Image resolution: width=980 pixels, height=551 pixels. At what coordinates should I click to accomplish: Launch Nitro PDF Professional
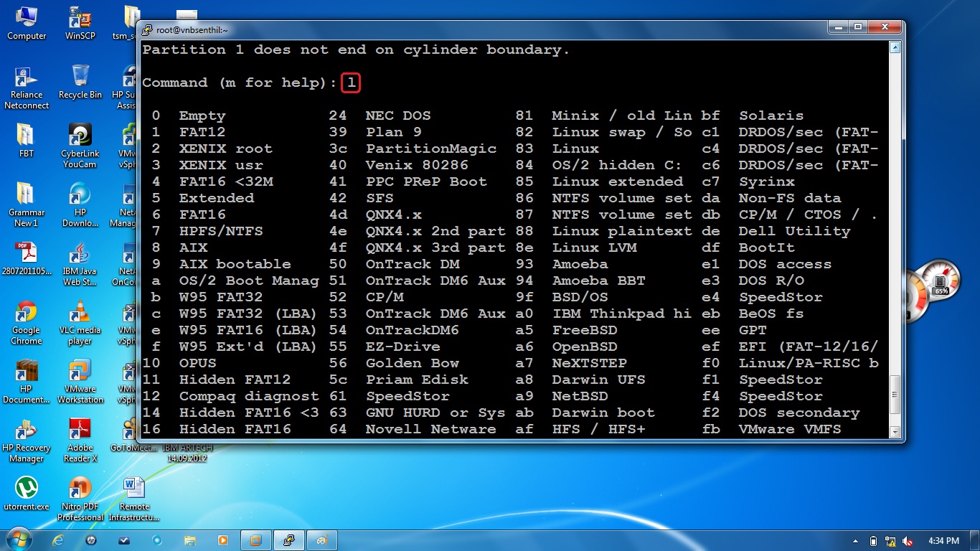tap(80, 488)
